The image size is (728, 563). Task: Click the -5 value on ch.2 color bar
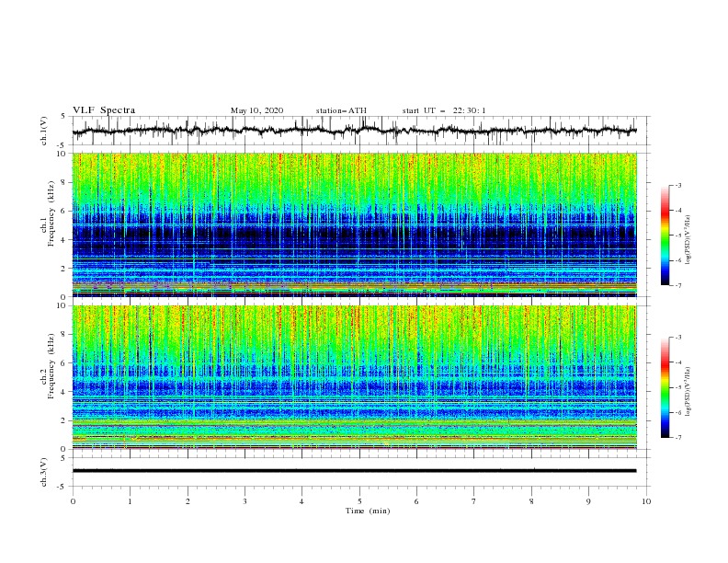(678, 387)
